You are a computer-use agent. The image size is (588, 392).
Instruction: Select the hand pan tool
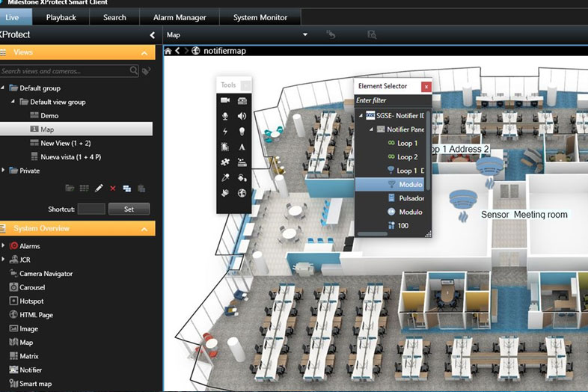(225, 193)
